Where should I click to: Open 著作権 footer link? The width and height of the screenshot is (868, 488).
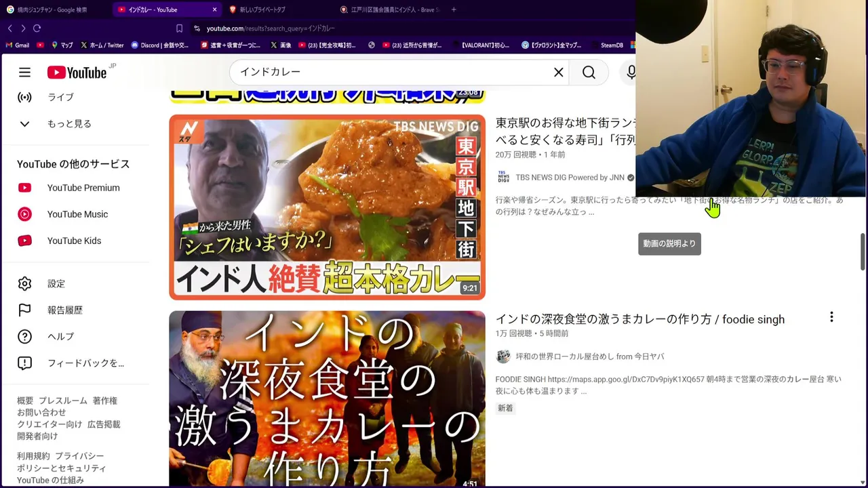point(105,401)
